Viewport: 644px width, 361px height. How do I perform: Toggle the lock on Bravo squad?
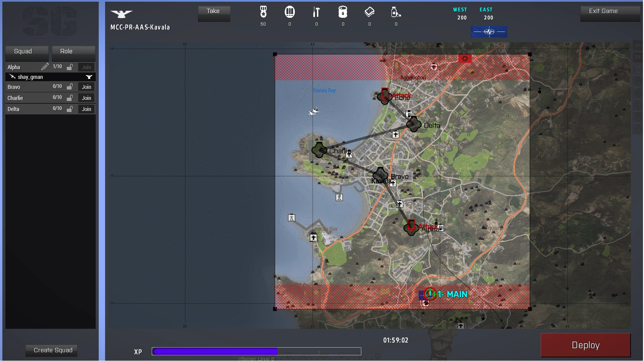[70, 87]
